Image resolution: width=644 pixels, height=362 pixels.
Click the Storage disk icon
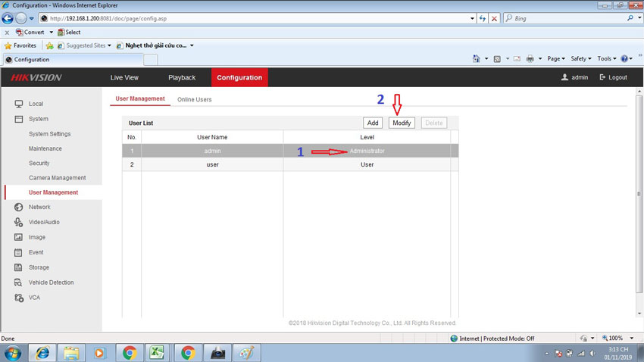click(19, 267)
